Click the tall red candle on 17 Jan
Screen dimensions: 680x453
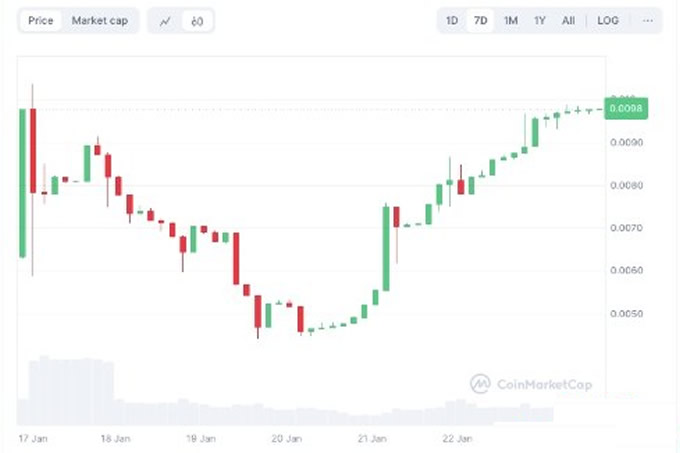(33, 150)
